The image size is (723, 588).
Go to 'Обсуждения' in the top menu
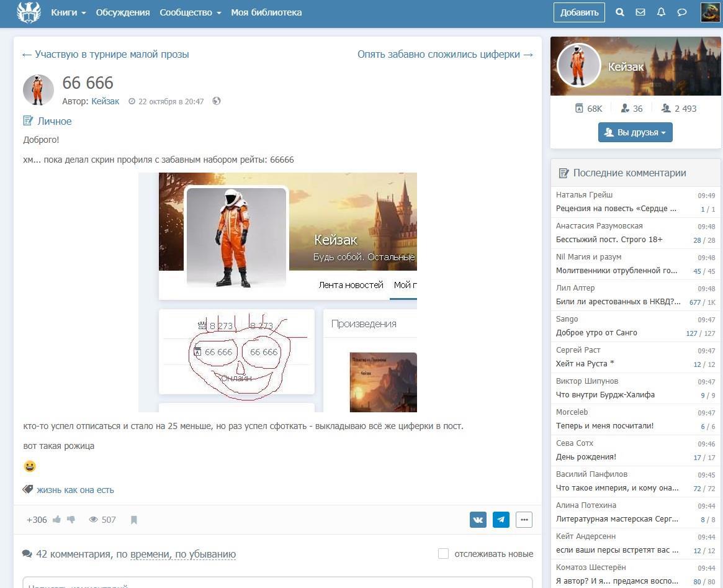[123, 12]
